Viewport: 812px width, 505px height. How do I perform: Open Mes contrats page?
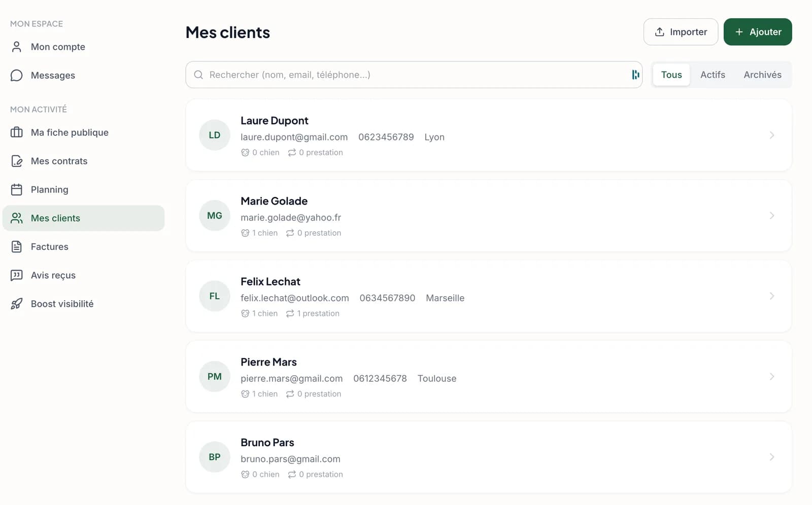83,161
